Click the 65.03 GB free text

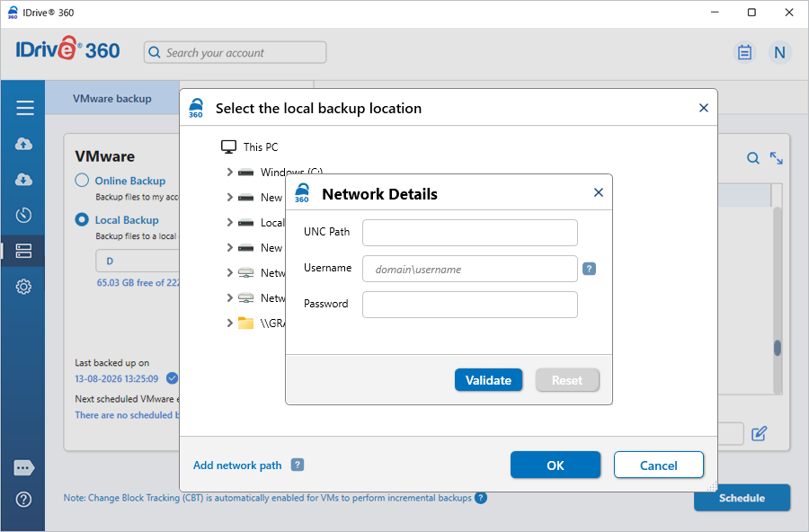point(138,283)
